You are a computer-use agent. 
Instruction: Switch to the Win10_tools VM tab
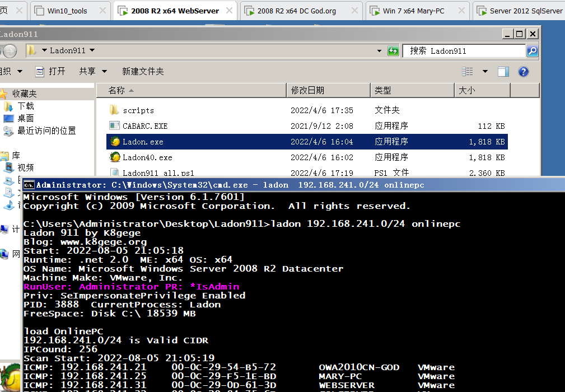coord(67,11)
